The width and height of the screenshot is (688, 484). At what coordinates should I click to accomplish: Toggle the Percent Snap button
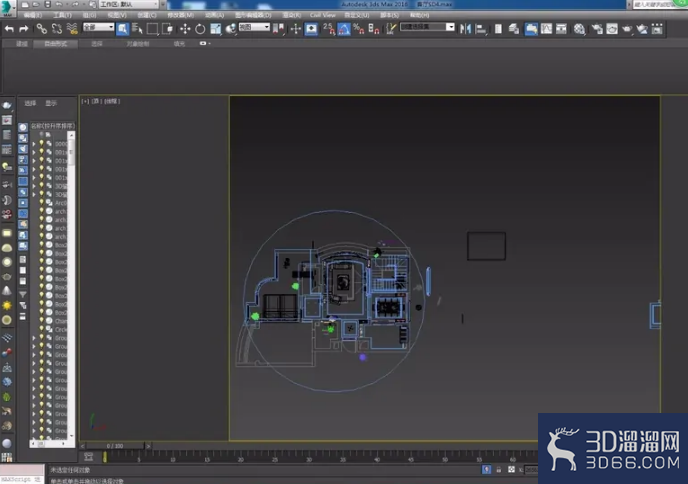(359, 29)
